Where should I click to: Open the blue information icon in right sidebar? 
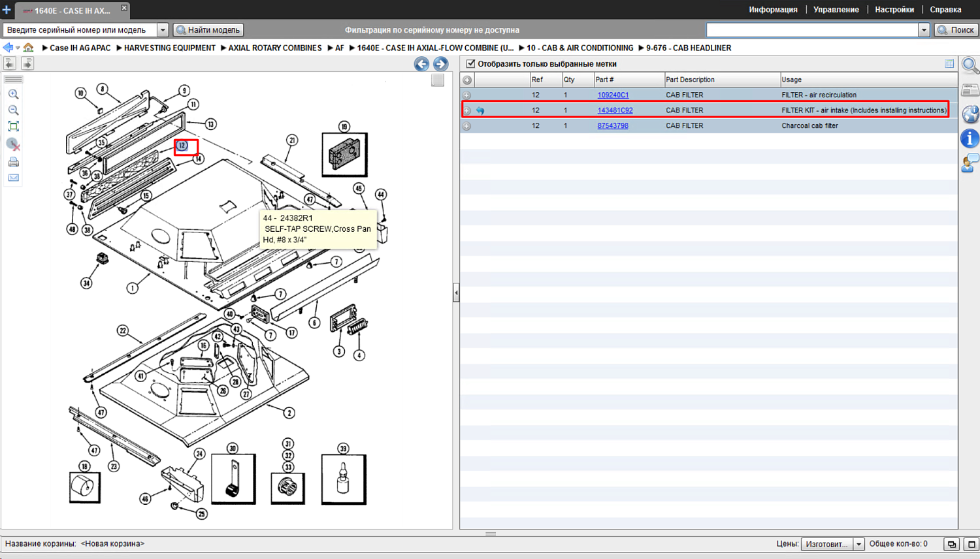[970, 138]
